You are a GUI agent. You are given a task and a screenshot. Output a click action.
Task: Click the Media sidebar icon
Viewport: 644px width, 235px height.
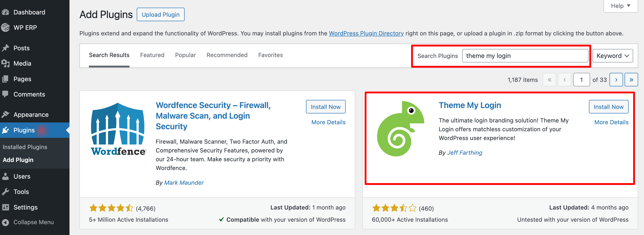click(x=5, y=63)
